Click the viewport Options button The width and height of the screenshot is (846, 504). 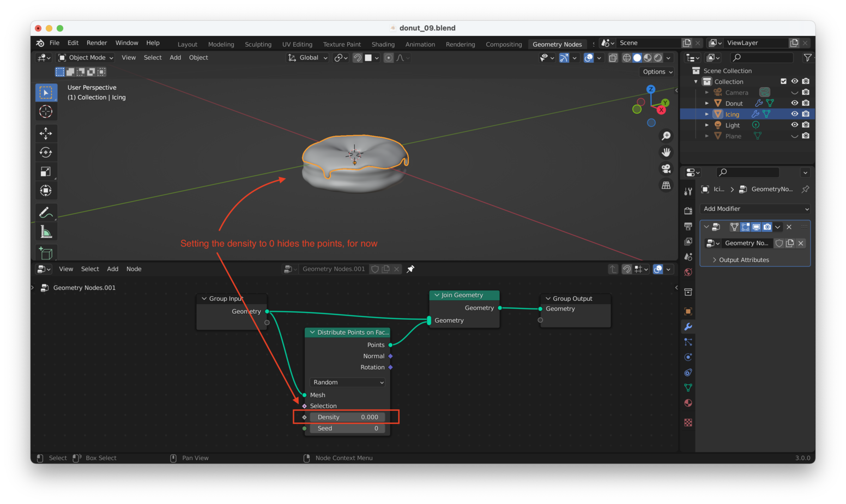tap(657, 72)
